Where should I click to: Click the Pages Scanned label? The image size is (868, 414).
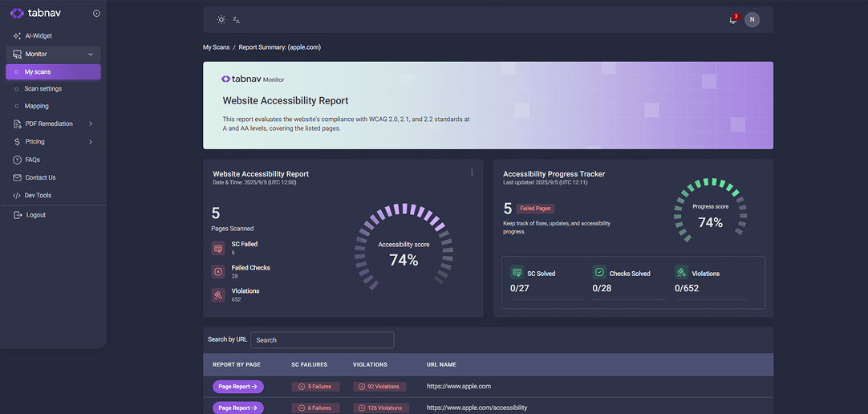(233, 229)
